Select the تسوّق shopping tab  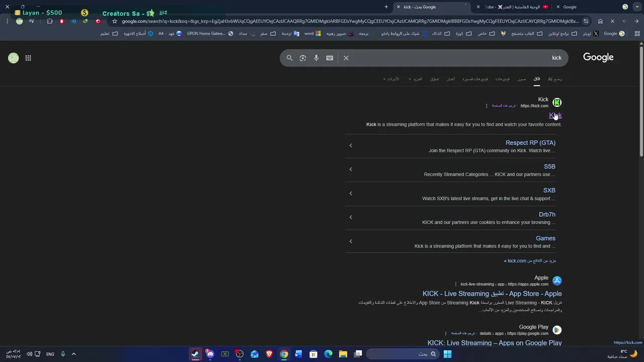coord(435,79)
